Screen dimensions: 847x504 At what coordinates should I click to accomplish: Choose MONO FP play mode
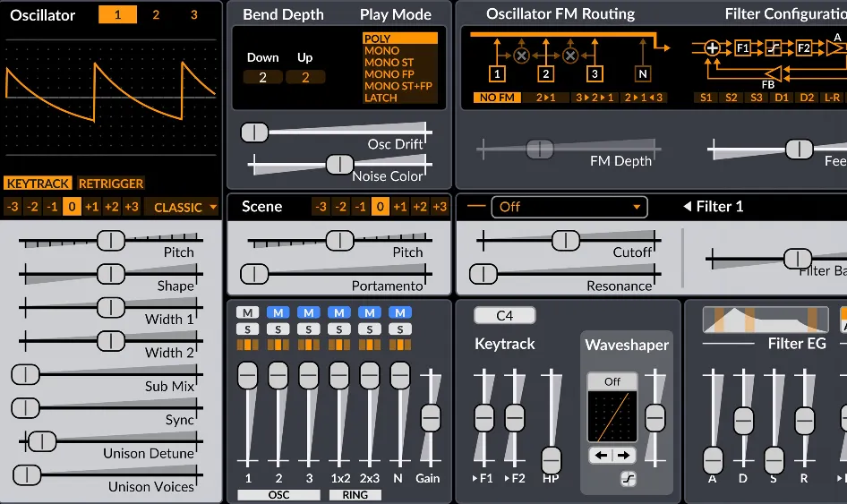tap(399, 74)
